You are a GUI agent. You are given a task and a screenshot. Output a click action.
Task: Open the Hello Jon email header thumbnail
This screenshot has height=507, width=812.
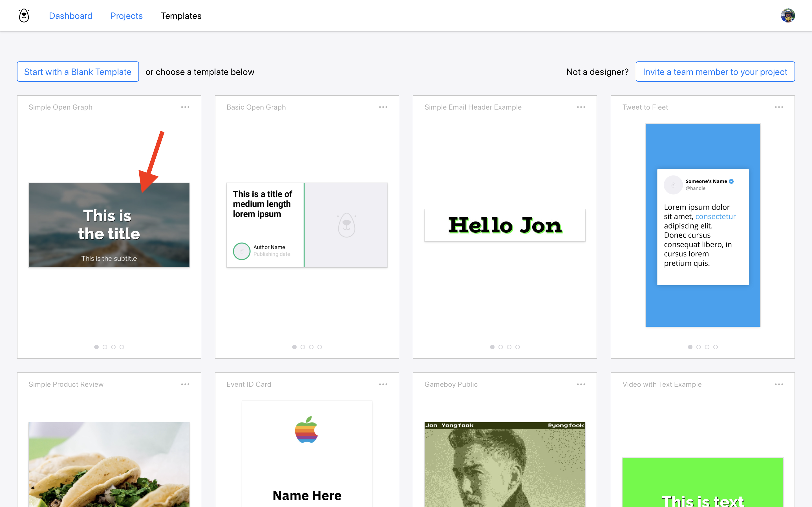(505, 225)
